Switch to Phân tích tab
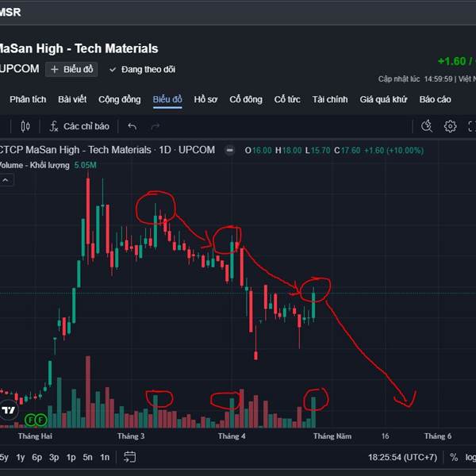 coord(28,99)
